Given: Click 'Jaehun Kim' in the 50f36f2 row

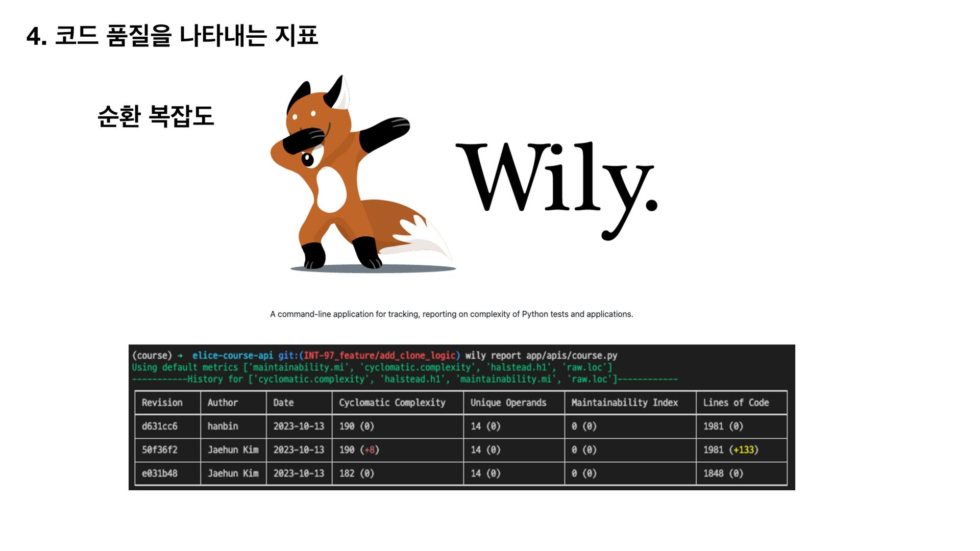Looking at the screenshot, I should [233, 449].
